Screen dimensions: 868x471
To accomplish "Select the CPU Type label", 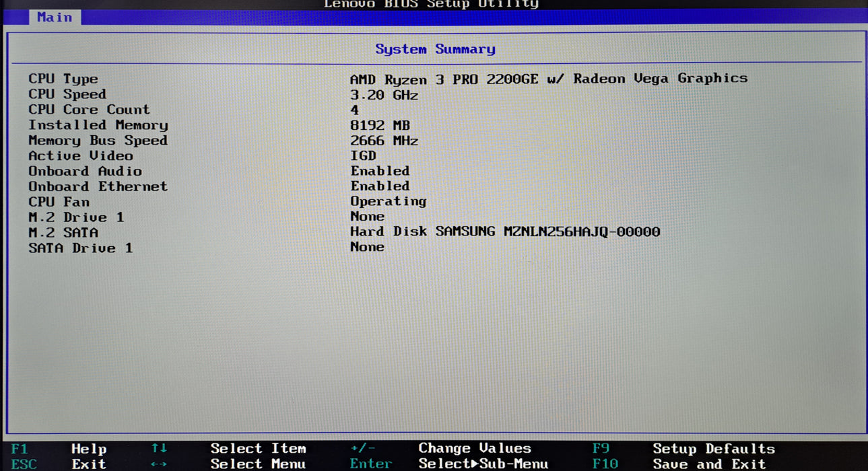I will [x=63, y=79].
